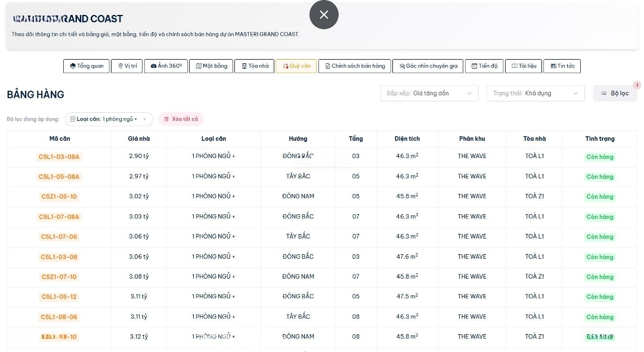Open unit code C5L1-03-08A

[59, 157]
